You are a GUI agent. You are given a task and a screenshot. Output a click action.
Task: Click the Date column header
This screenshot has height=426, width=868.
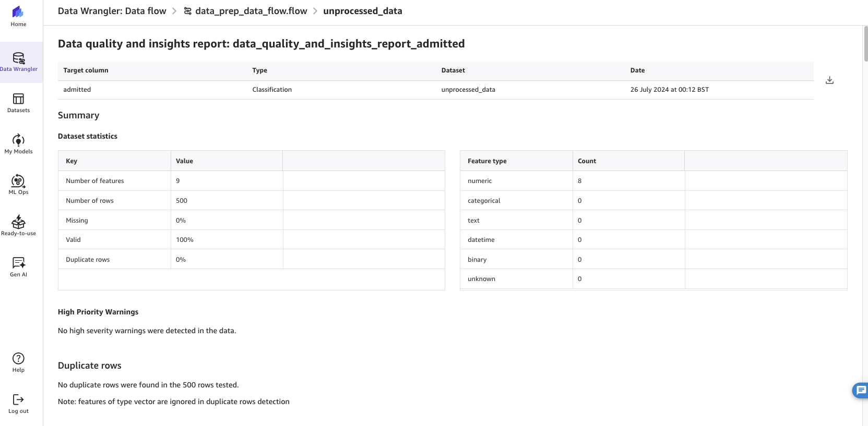637,70
